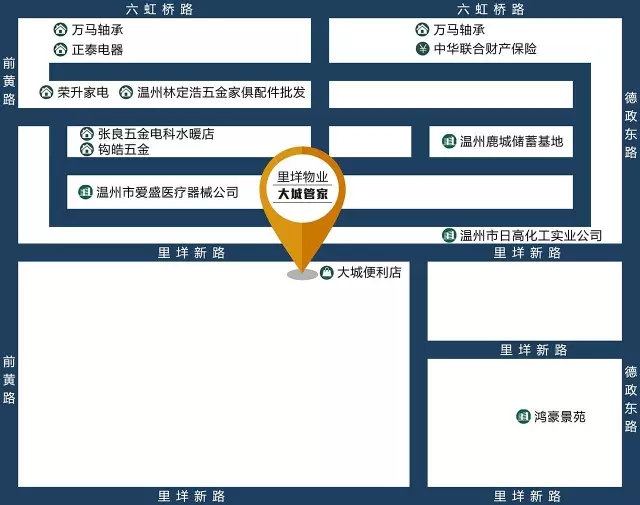Image resolution: width=640 pixels, height=505 pixels.
Task: Select 温州市爱盛医疗器械公司 label
Action: [x=167, y=192]
